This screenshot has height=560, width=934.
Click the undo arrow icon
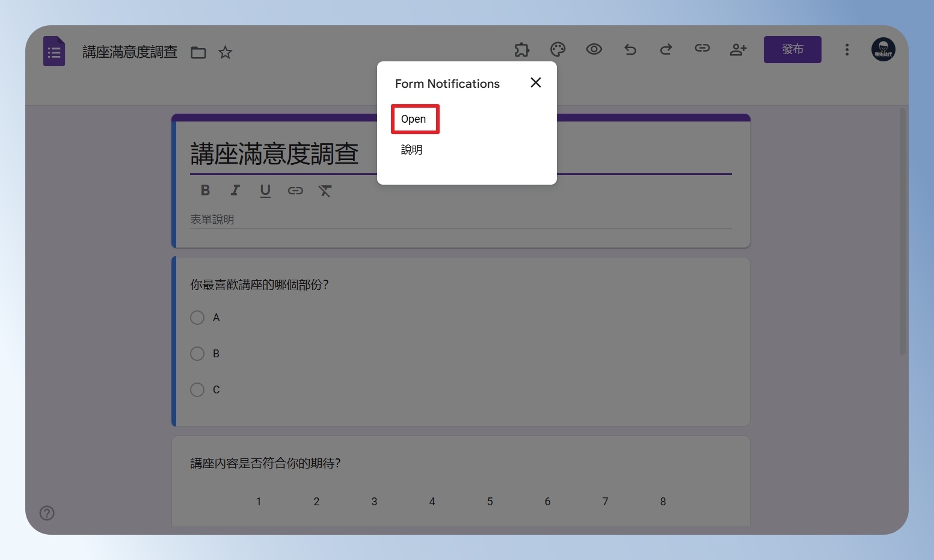[x=630, y=49]
